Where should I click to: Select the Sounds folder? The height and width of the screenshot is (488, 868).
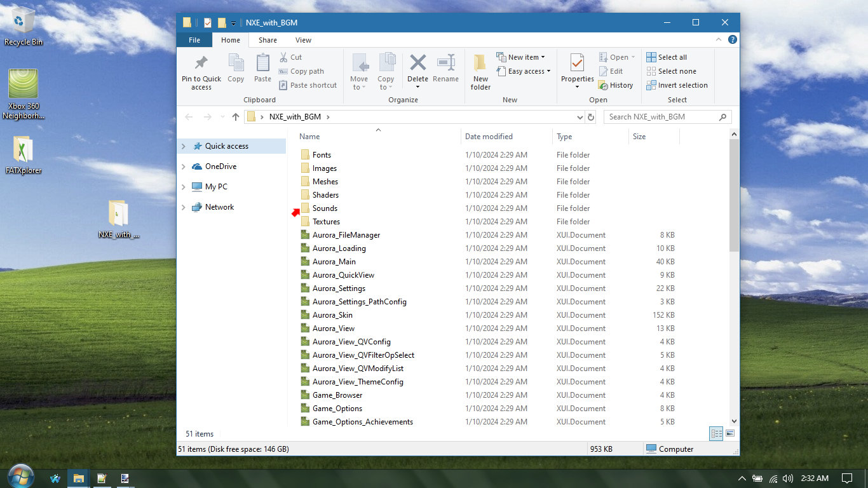coord(325,208)
